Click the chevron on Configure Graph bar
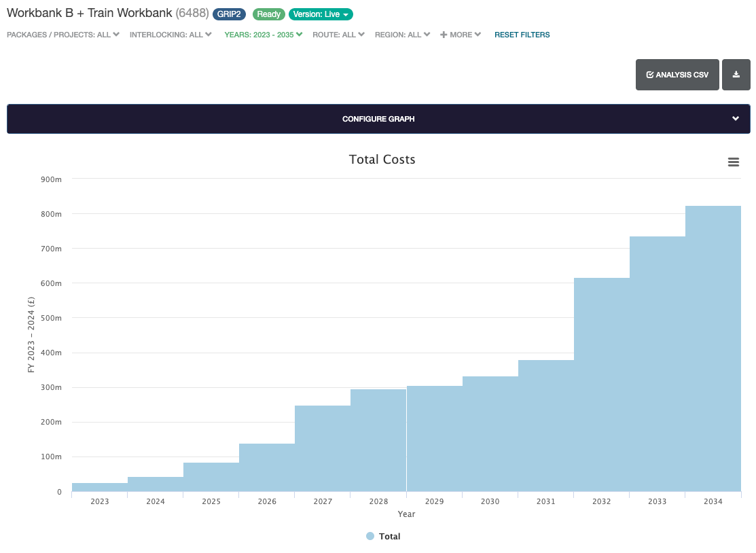The height and width of the screenshot is (553, 756). [x=735, y=119]
